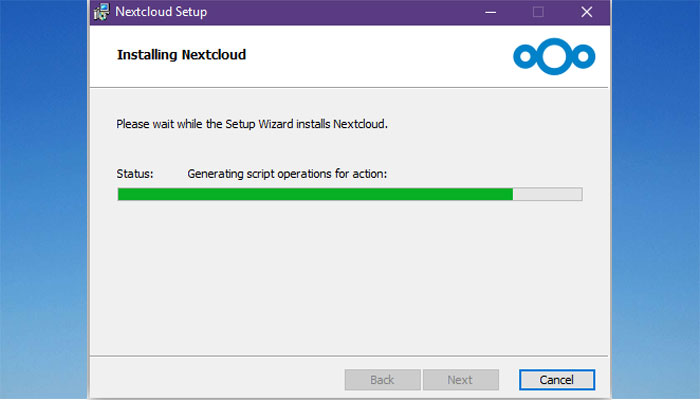Click the "Status:" label
This screenshot has height=400, width=700.
[x=135, y=174]
